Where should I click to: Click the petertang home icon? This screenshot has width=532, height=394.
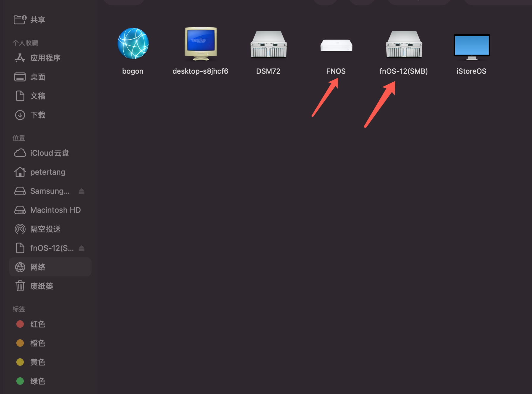coord(20,172)
